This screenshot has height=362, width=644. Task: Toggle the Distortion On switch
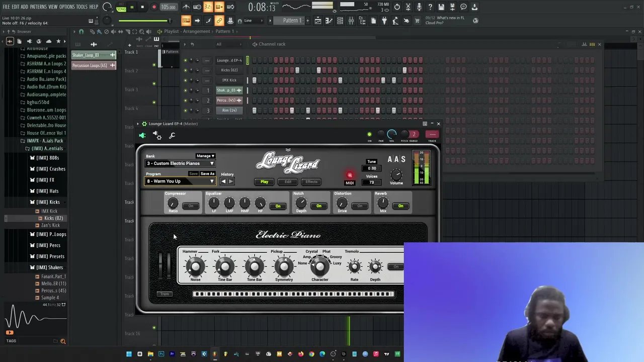(x=360, y=206)
